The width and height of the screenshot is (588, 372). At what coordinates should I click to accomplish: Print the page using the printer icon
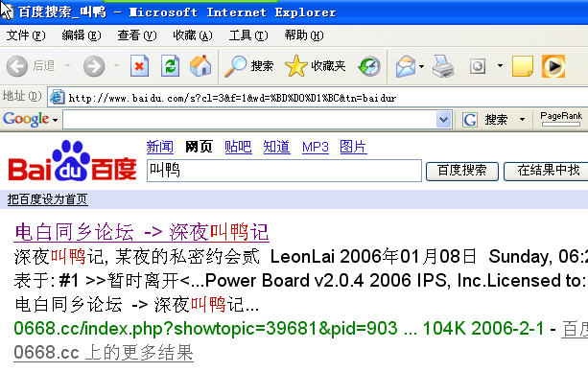pyautogui.click(x=443, y=66)
